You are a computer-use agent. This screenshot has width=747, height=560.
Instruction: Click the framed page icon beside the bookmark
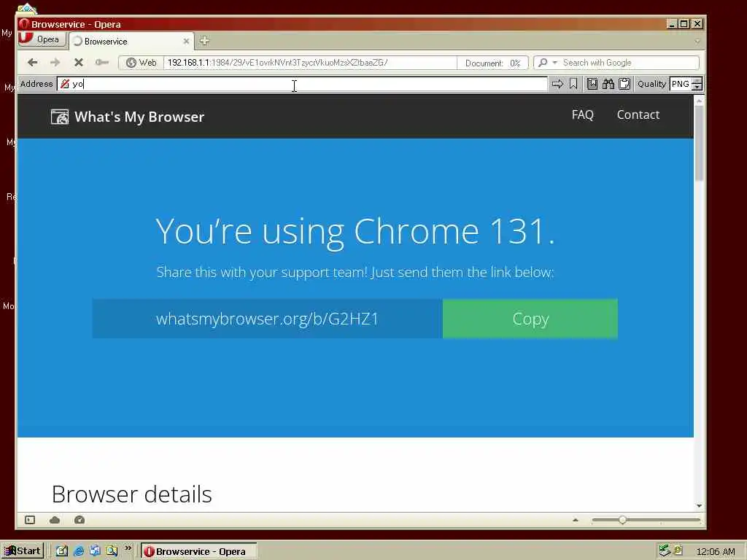pos(592,85)
